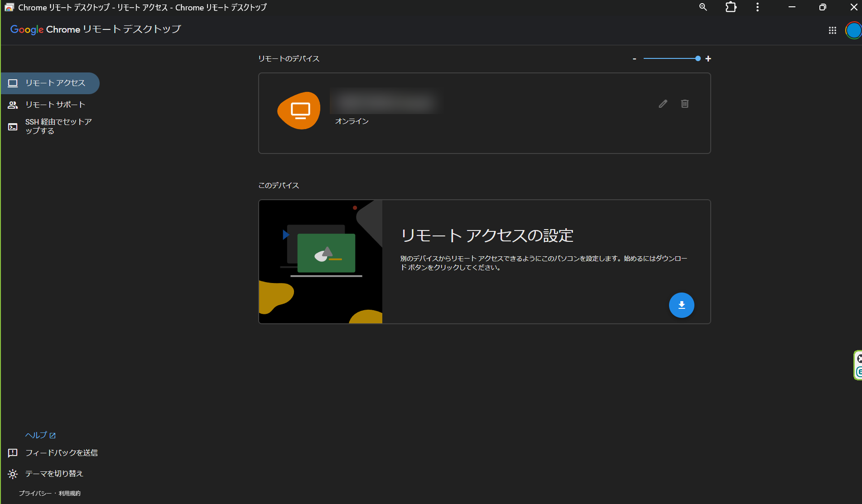
Task: Open the 利用規約 link
Action: coord(70,494)
